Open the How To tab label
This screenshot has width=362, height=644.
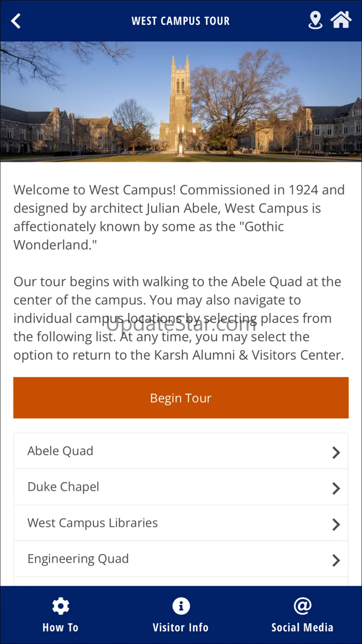click(x=60, y=628)
